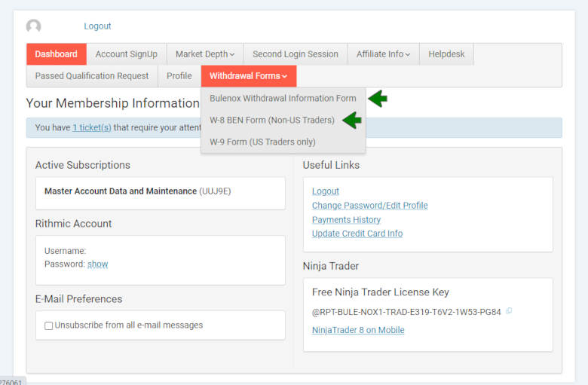
Task: Choose W-8 BEN Form for Non-US Traders
Action: (x=271, y=120)
